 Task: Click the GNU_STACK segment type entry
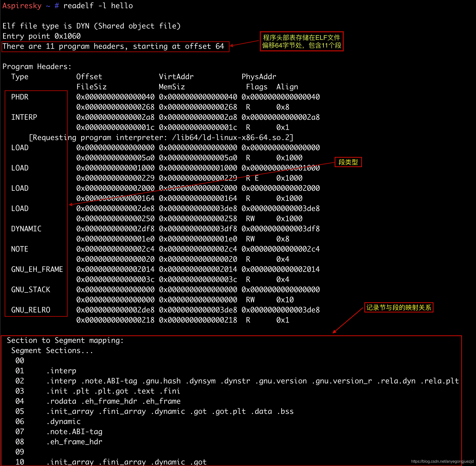tap(31, 289)
